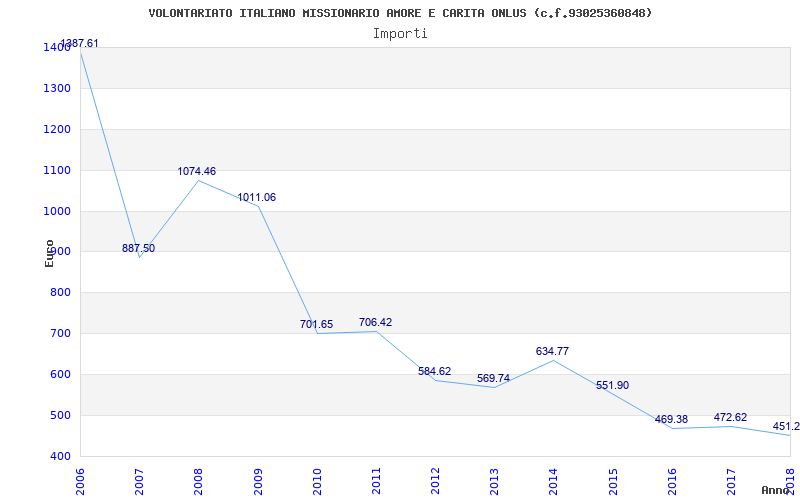The height and width of the screenshot is (500, 800).
Task: Click the 2010 x-axis year label
Action: [x=317, y=481]
